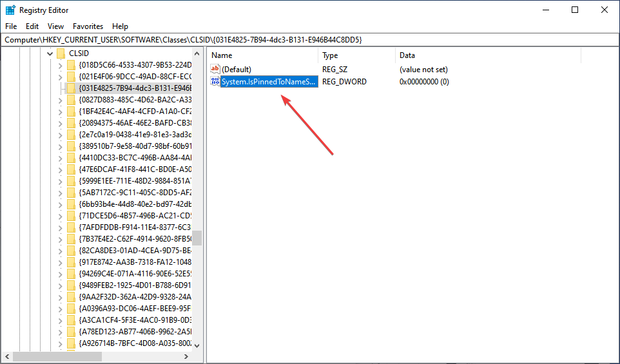620x364 pixels.
Task: Expand the {4410DC33-BC7C key
Action: (60, 158)
